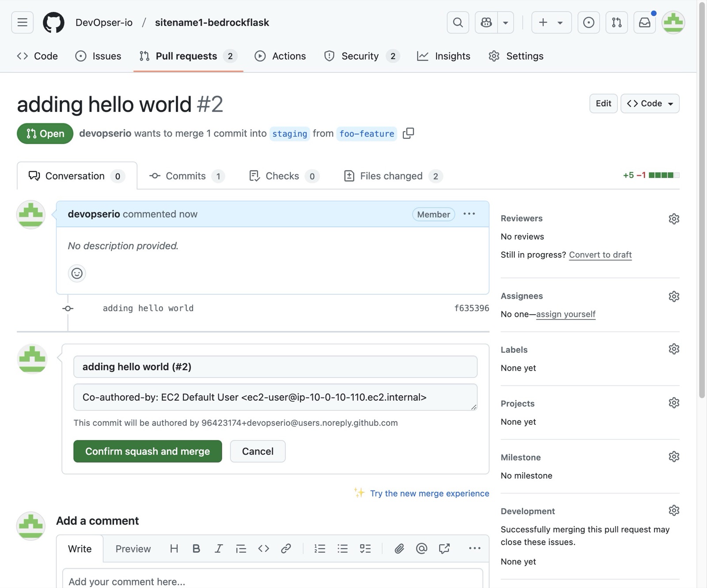Open the Labels settings gear
Viewport: 707px width, 588px height.
(673, 349)
